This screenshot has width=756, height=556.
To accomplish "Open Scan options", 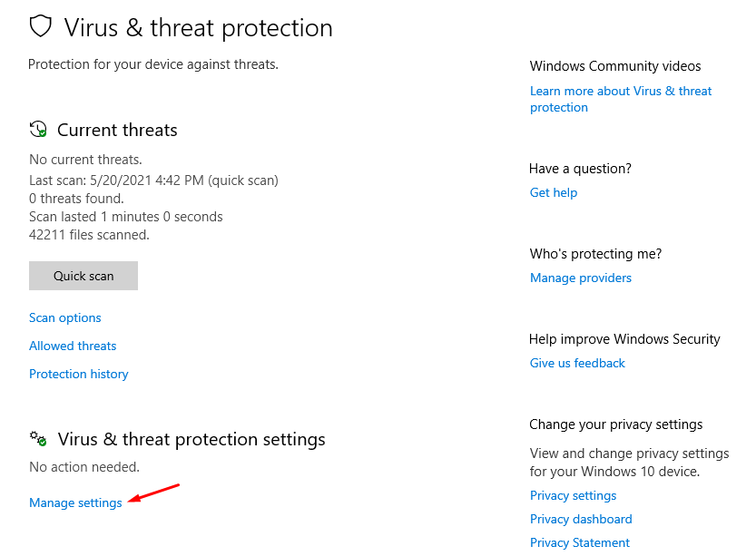I will (65, 318).
